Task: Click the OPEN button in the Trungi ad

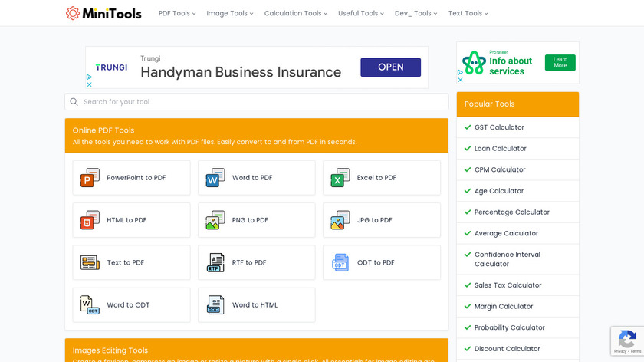Action: tap(390, 67)
